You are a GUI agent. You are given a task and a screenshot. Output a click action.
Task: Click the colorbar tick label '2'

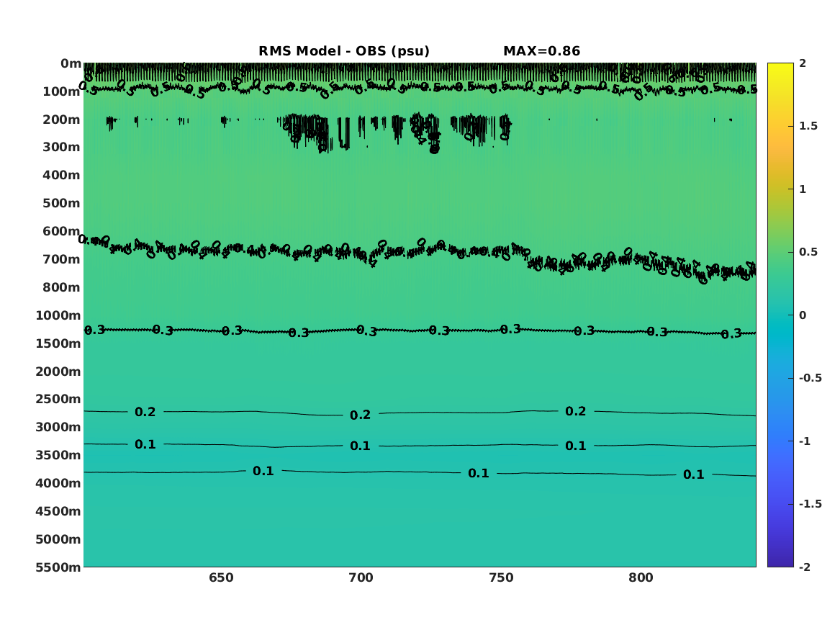(x=803, y=63)
